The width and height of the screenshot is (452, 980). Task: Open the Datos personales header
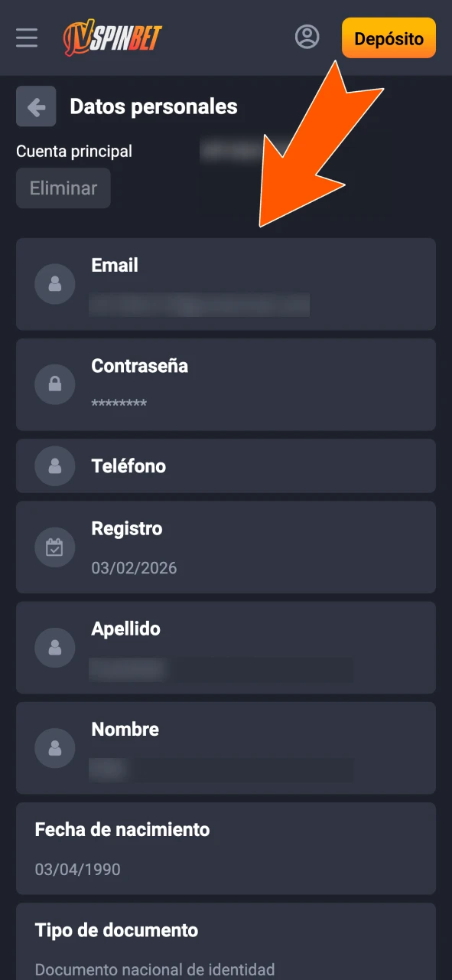click(x=154, y=107)
